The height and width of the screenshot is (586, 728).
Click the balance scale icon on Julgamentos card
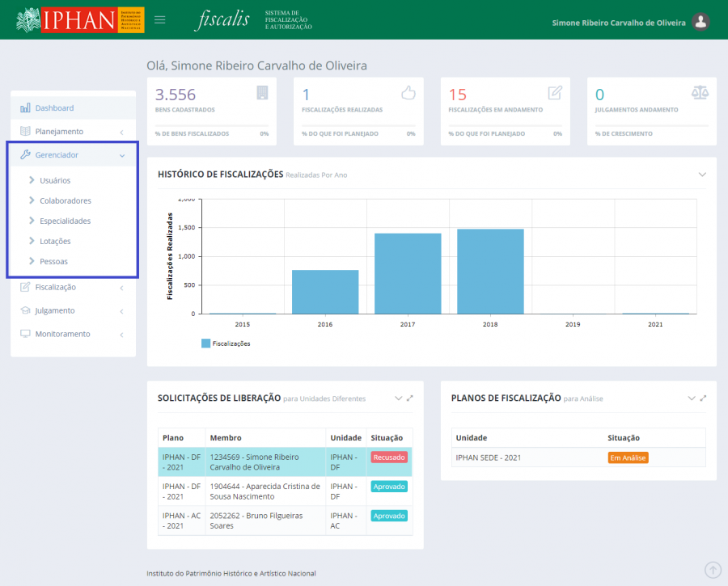pos(700,92)
